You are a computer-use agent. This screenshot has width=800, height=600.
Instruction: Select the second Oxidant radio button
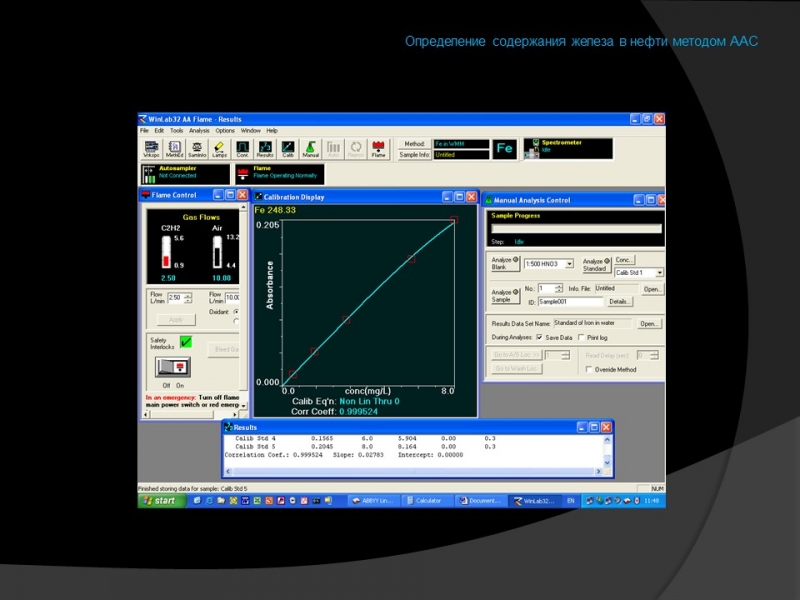point(236,321)
